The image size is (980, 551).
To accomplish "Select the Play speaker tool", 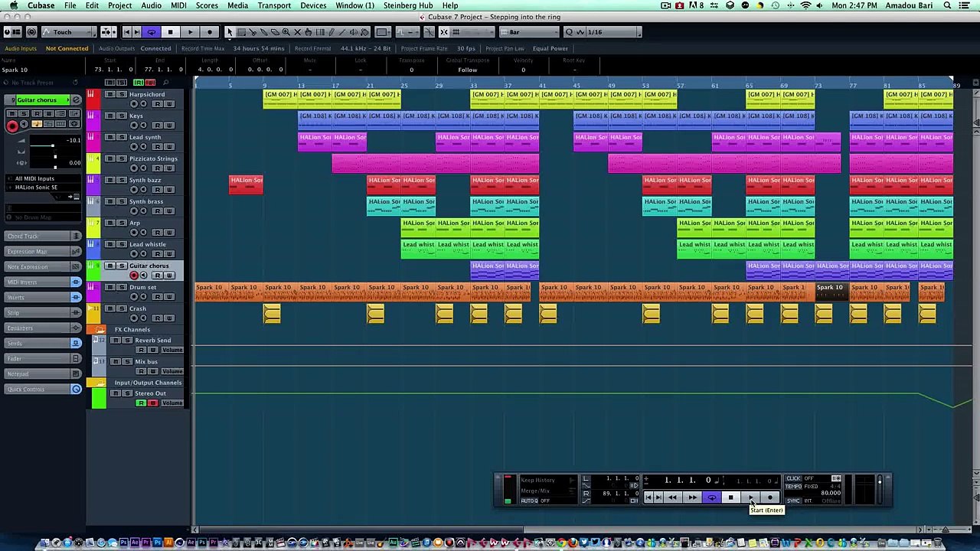I will (354, 32).
